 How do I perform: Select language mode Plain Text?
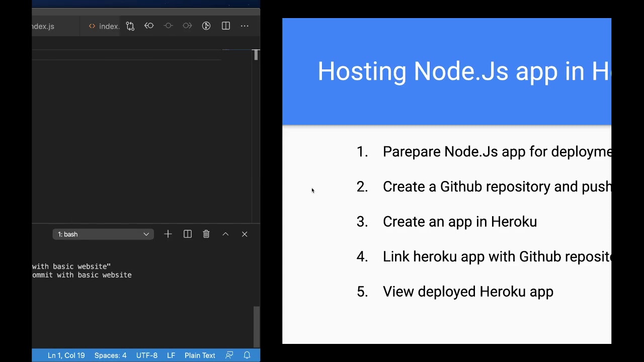(x=200, y=355)
